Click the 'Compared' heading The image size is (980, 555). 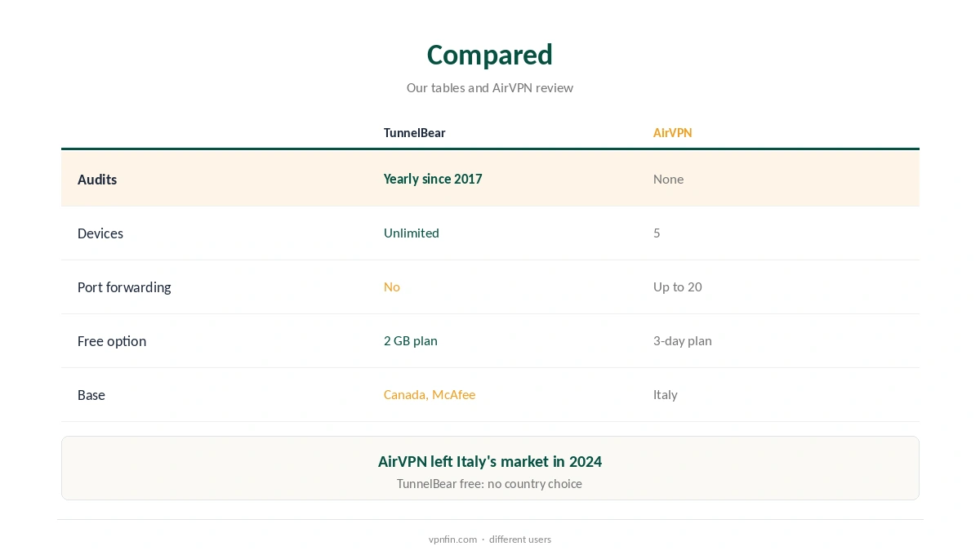(490, 55)
